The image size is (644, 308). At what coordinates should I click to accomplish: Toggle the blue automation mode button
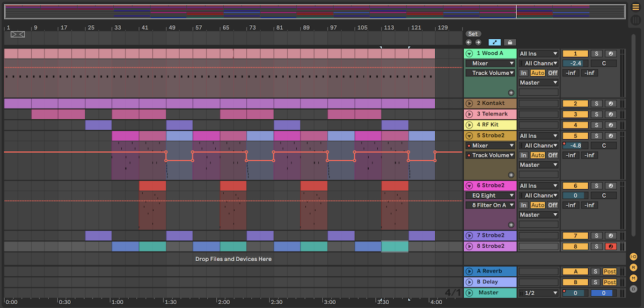494,42
